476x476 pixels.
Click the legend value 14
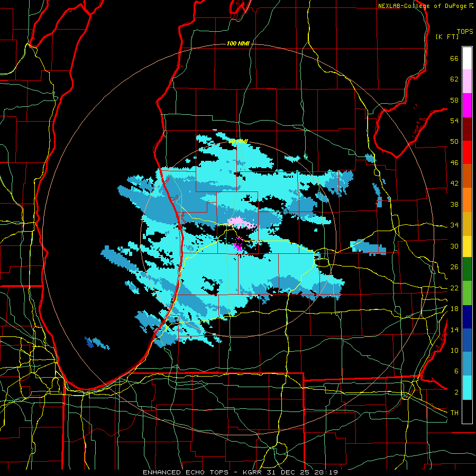click(454, 329)
